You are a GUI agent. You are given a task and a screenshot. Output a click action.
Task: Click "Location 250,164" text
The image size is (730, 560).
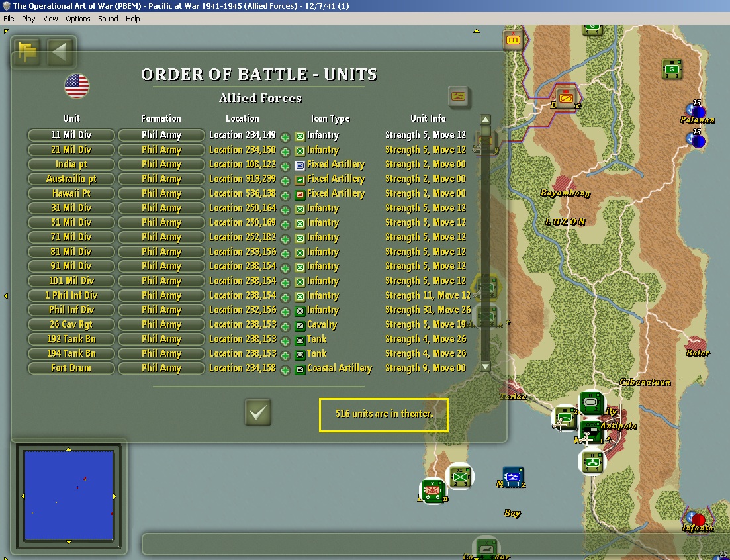pyautogui.click(x=242, y=208)
